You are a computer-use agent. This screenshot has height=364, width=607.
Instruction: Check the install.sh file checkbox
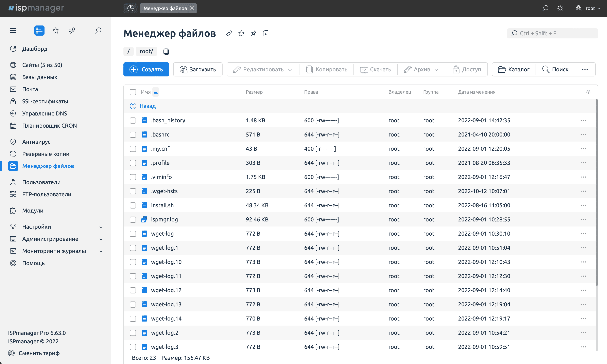point(133,205)
